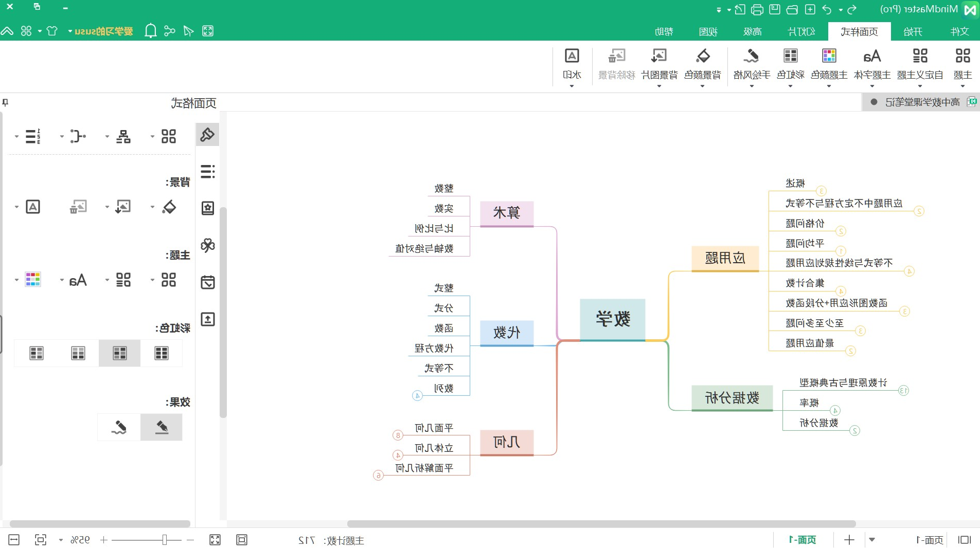
Task: Click the Remove Background ribbon button
Action: (616, 64)
